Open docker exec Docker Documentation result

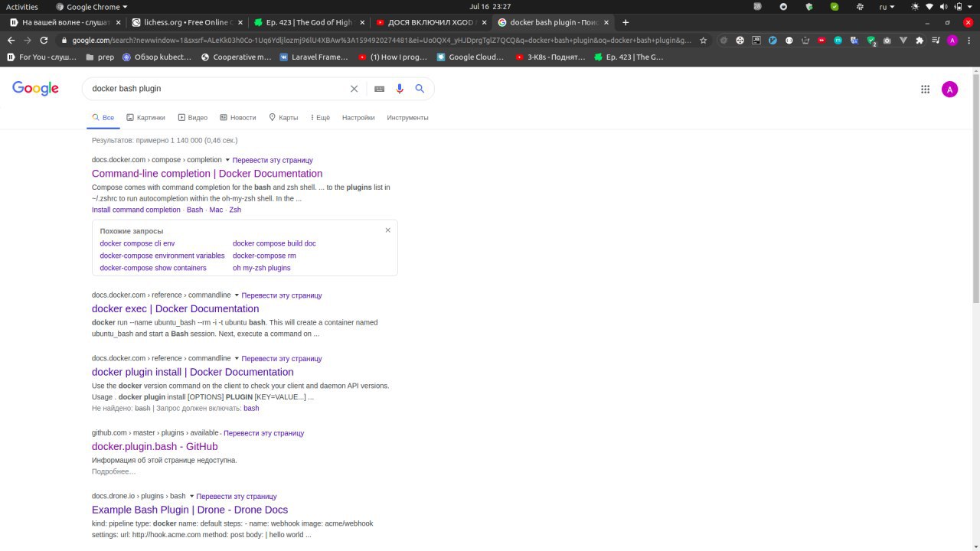pos(175,309)
